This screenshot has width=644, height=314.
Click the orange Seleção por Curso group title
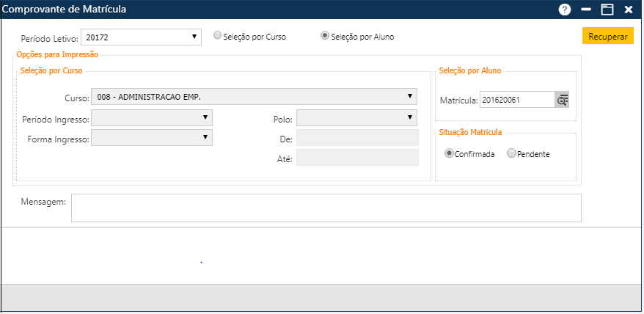click(51, 70)
